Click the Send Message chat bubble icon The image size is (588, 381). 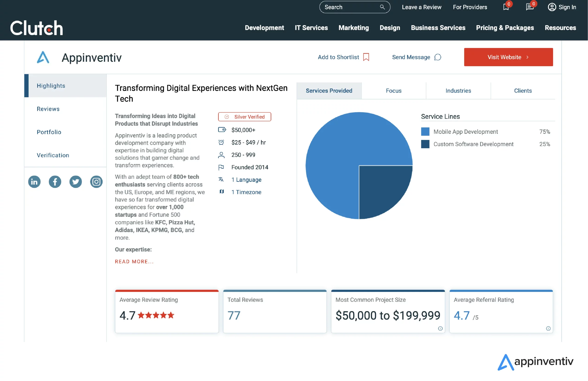[438, 57]
